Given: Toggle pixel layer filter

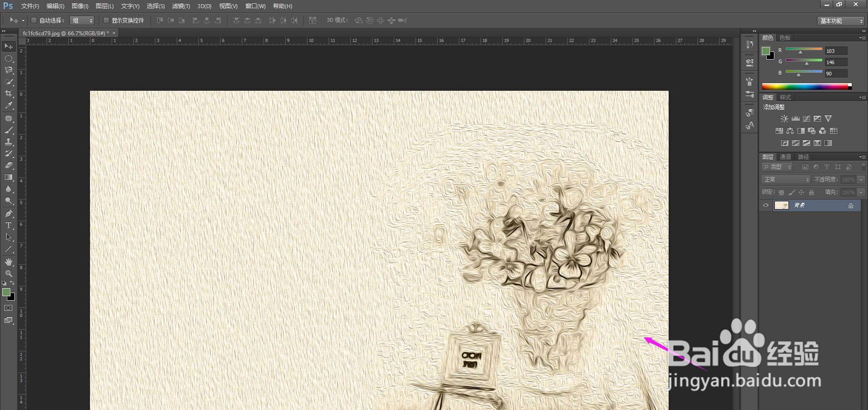Looking at the screenshot, I should click(805, 167).
